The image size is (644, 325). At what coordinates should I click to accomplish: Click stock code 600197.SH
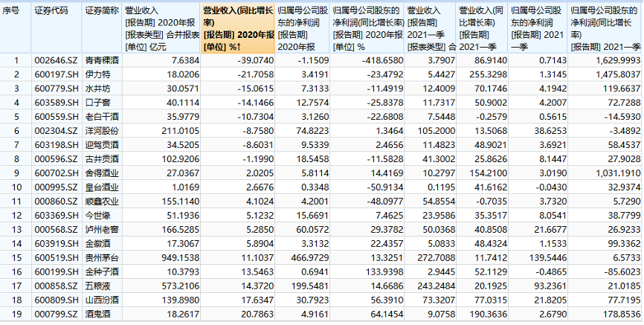click(x=57, y=74)
